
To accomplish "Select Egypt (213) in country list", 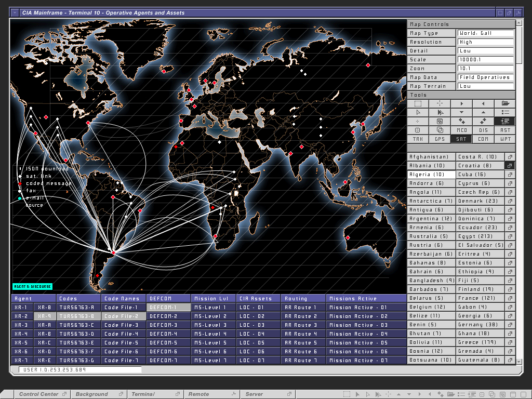I will click(480, 236).
